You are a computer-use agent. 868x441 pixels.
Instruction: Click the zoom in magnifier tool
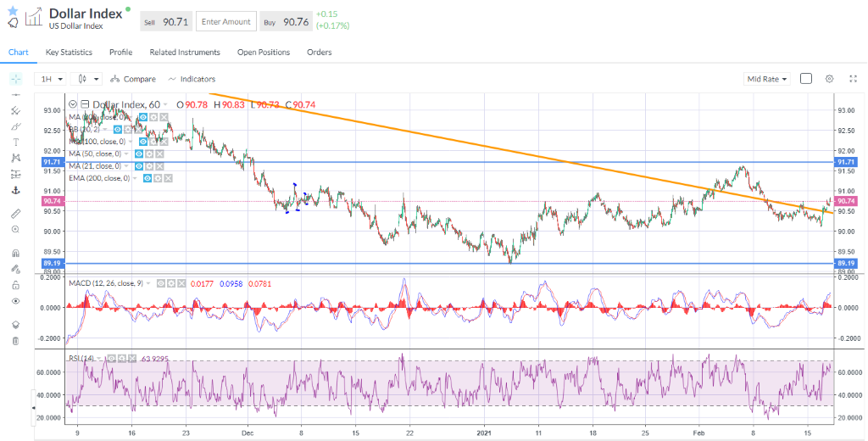coord(15,229)
